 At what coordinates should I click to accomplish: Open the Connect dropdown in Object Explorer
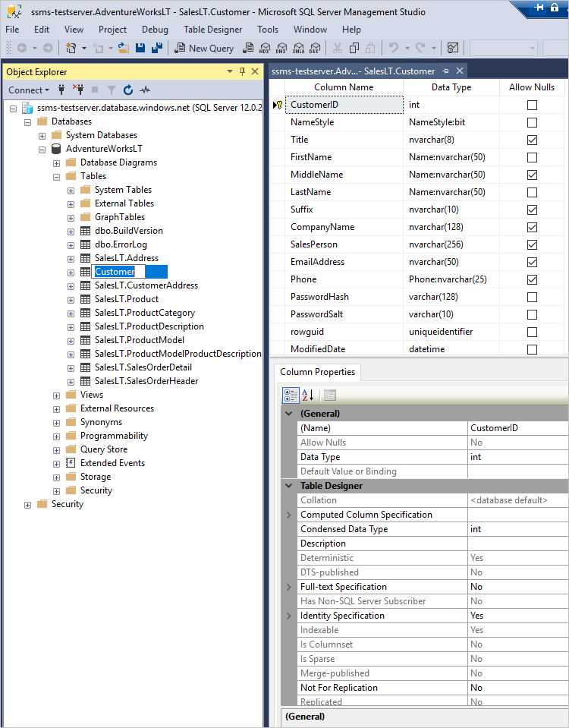coord(29,90)
